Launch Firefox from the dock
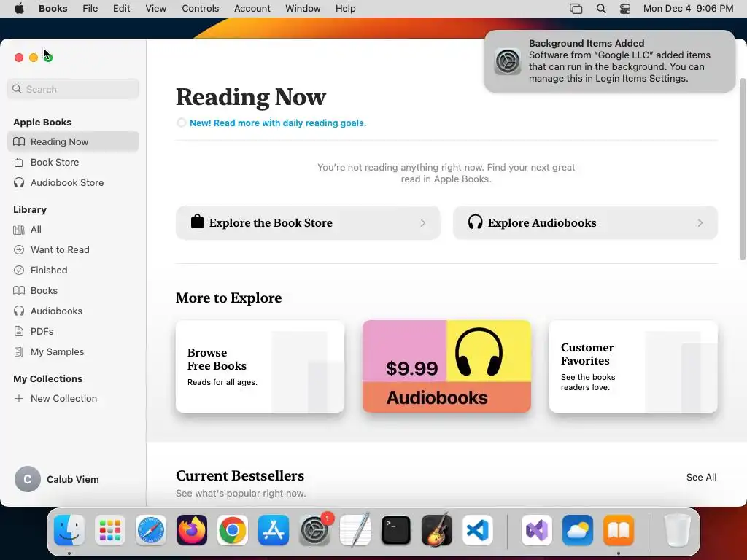Viewport: 747px width, 560px height. 192,530
